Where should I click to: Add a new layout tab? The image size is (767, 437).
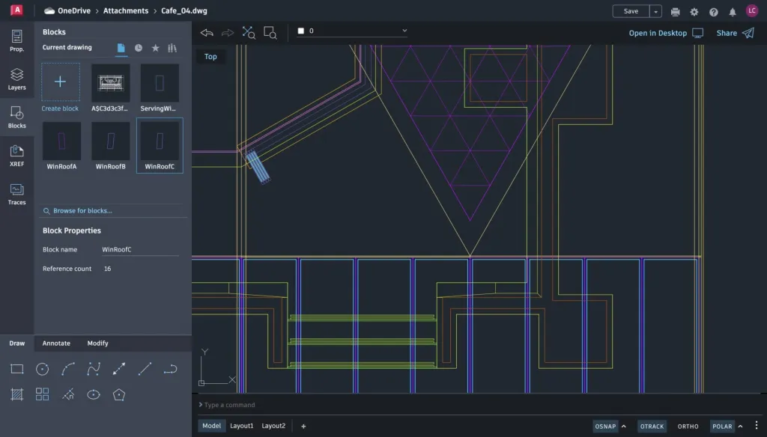coord(303,426)
